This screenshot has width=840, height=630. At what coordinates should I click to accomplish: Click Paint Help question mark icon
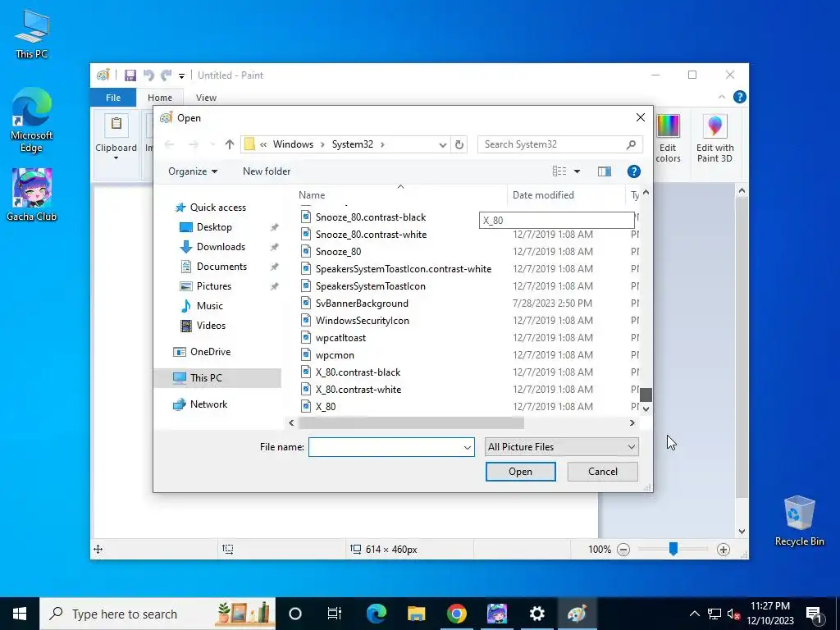click(x=739, y=97)
